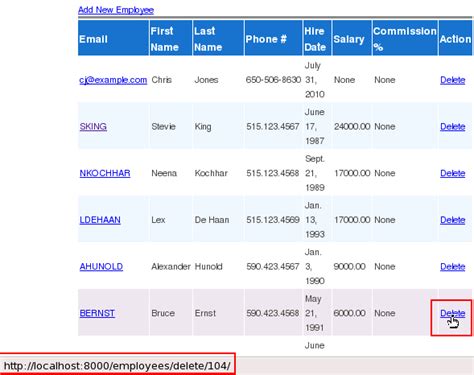The width and height of the screenshot is (474, 375).
Task: Click Lex De Haan's salary 17000.00
Action: [352, 220]
